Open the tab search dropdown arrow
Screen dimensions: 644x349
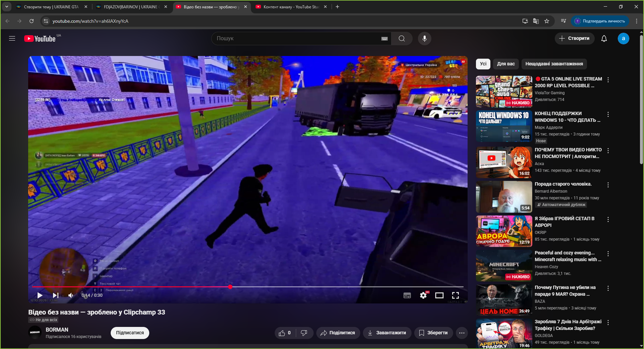click(x=7, y=7)
